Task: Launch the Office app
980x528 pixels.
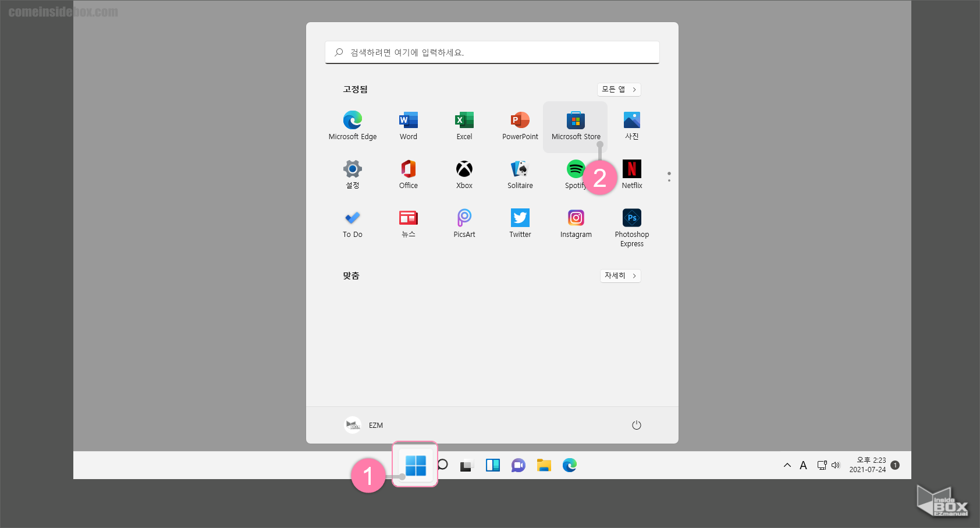Action: (x=409, y=175)
